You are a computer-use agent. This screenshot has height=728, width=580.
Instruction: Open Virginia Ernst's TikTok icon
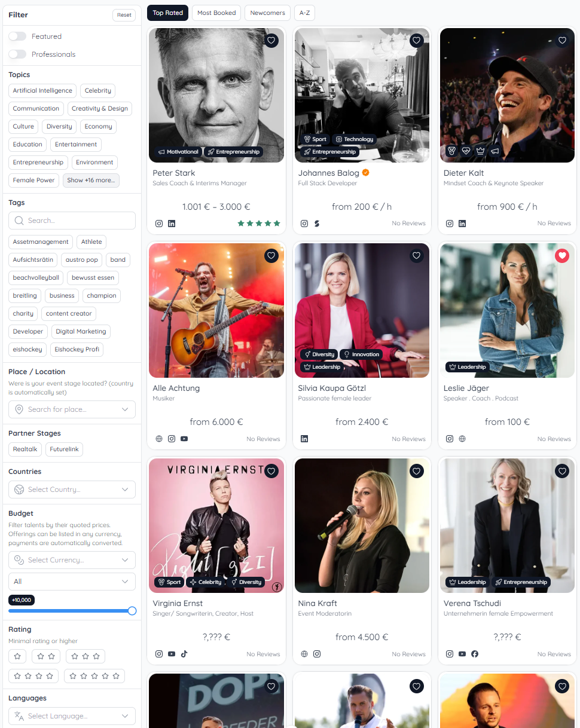tap(184, 654)
